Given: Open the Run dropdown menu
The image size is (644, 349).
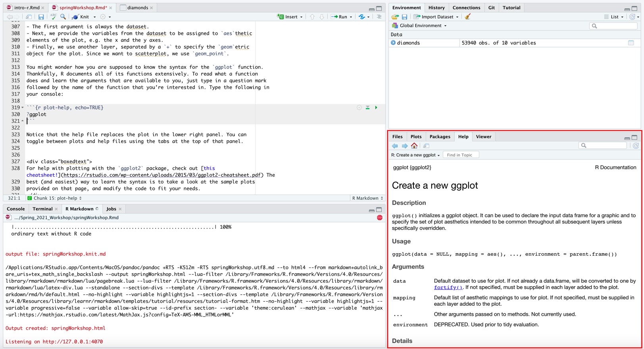Looking at the screenshot, I should pos(351,17).
